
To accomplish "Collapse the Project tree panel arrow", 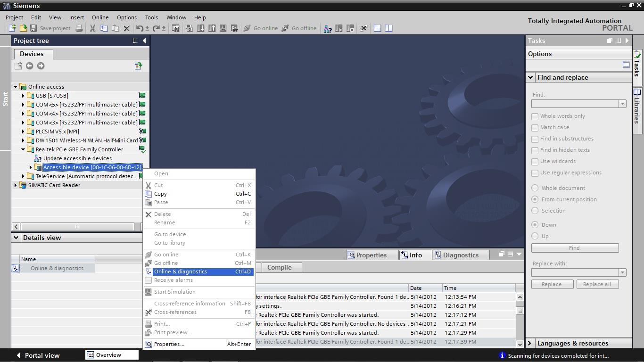I will (x=144, y=41).
